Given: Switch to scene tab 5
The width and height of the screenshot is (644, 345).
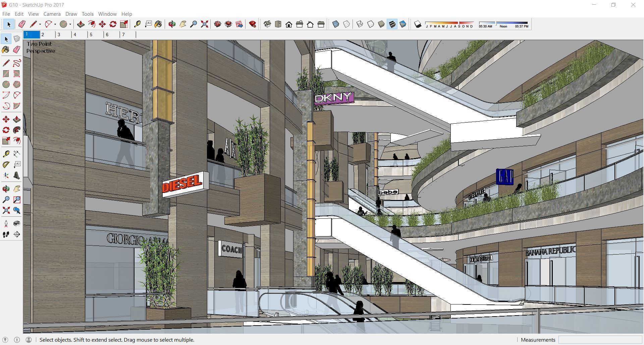Looking at the screenshot, I should [96, 34].
